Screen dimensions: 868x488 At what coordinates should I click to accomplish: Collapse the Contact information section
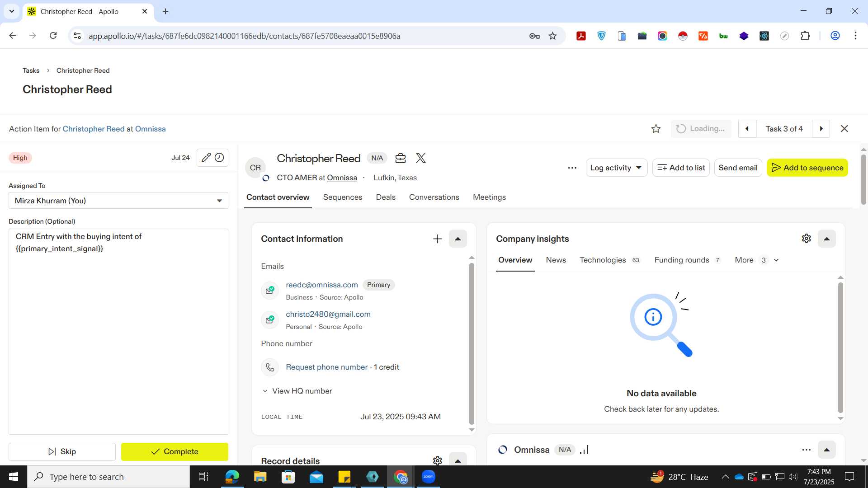click(458, 239)
